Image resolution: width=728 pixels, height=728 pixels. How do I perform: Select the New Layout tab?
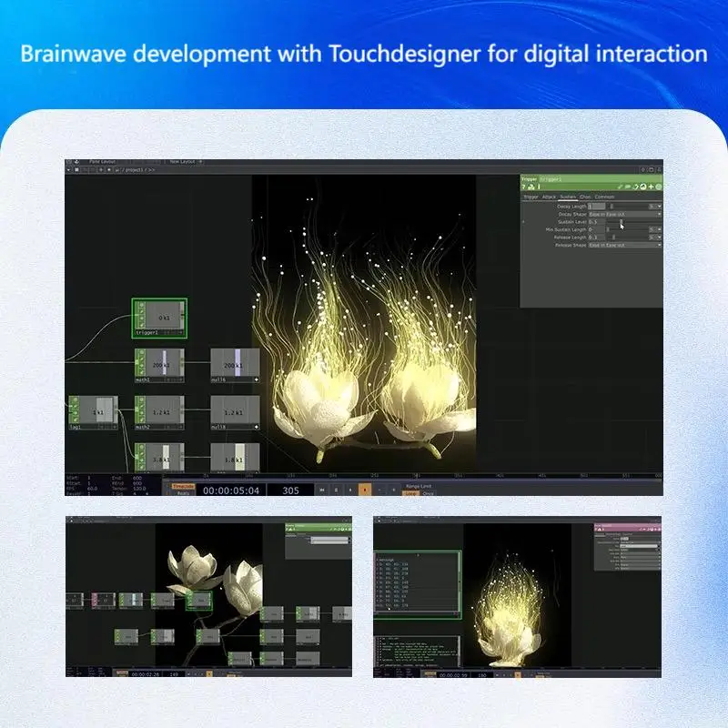[x=182, y=162]
